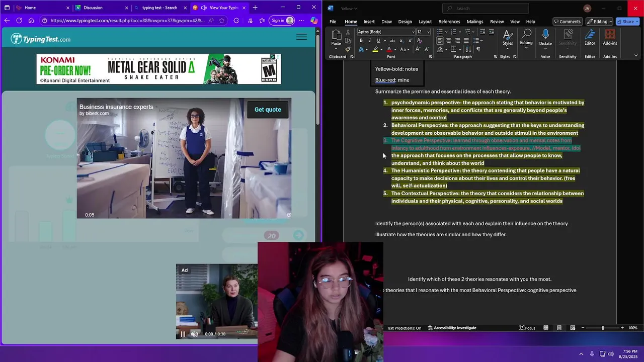Expand the highlight color dropdown arrow

pyautogui.click(x=381, y=49)
